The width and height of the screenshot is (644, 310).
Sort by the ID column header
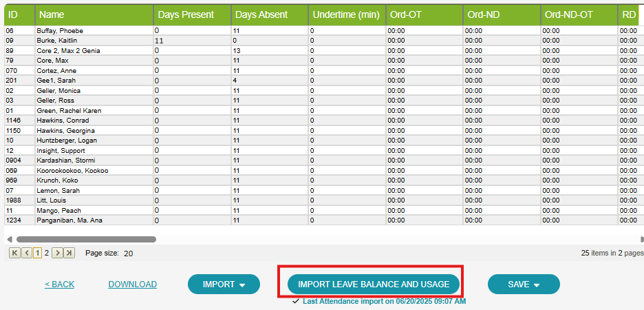(x=20, y=14)
